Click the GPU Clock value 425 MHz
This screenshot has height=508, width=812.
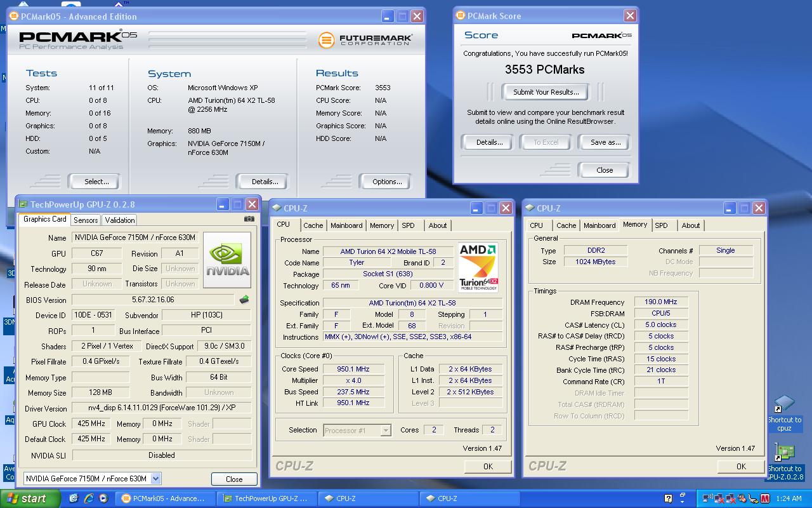pyautogui.click(x=91, y=424)
